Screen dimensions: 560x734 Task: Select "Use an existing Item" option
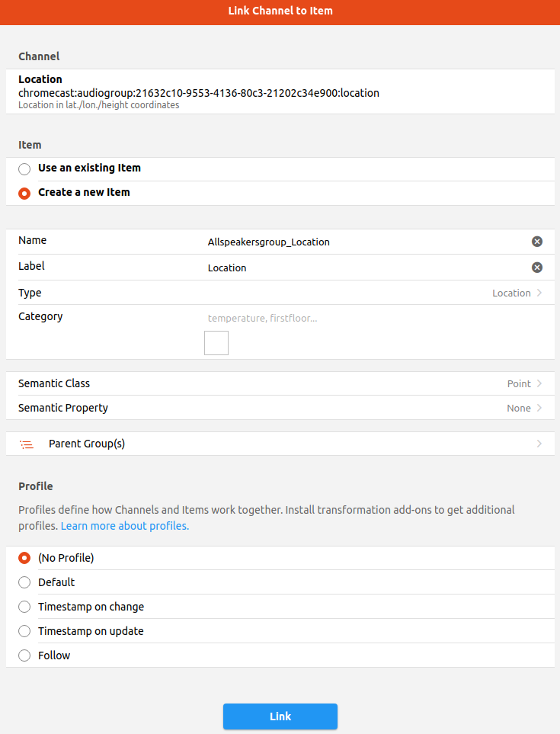pos(24,168)
